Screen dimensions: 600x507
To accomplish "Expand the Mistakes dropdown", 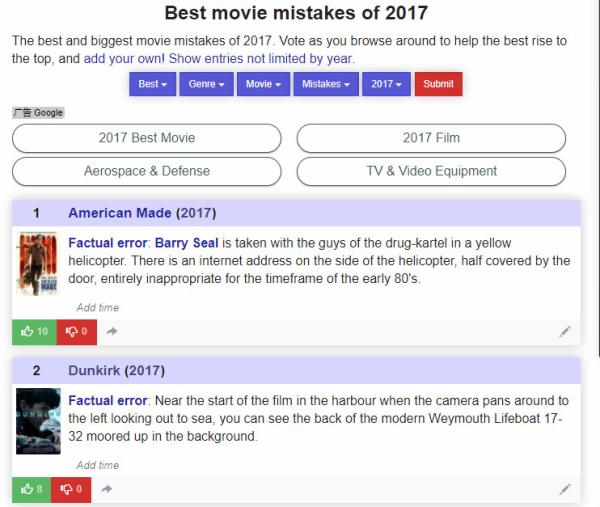I will tap(324, 84).
